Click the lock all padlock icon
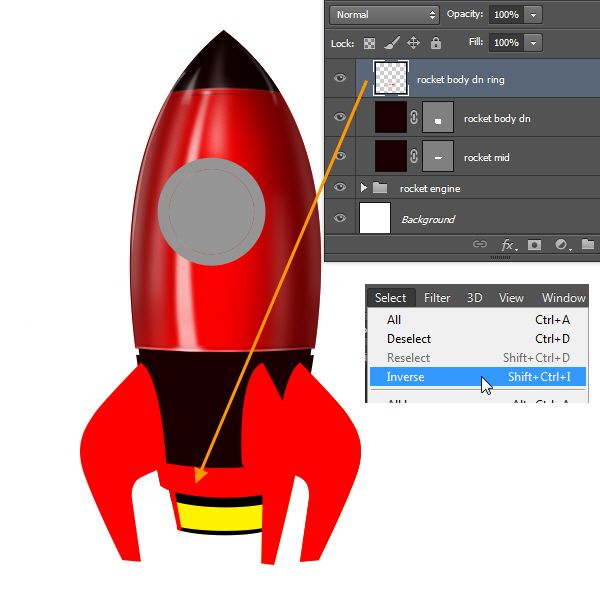600x600 pixels. tap(435, 43)
